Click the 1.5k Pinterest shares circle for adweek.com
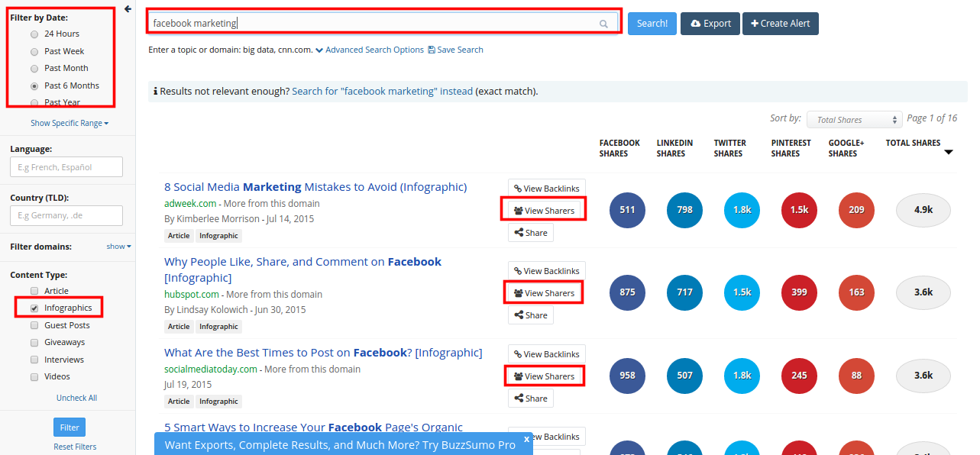 click(799, 210)
